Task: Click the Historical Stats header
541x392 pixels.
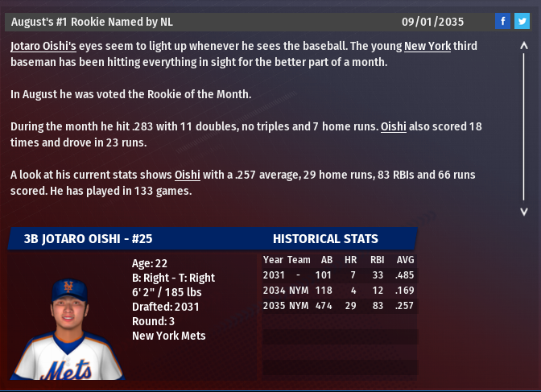Action: point(325,239)
